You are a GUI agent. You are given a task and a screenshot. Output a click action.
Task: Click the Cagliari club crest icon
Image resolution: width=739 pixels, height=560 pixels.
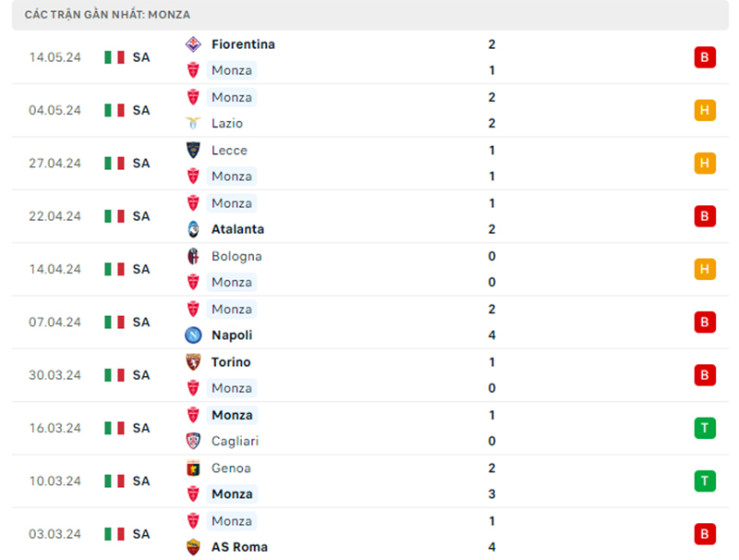[194, 441]
